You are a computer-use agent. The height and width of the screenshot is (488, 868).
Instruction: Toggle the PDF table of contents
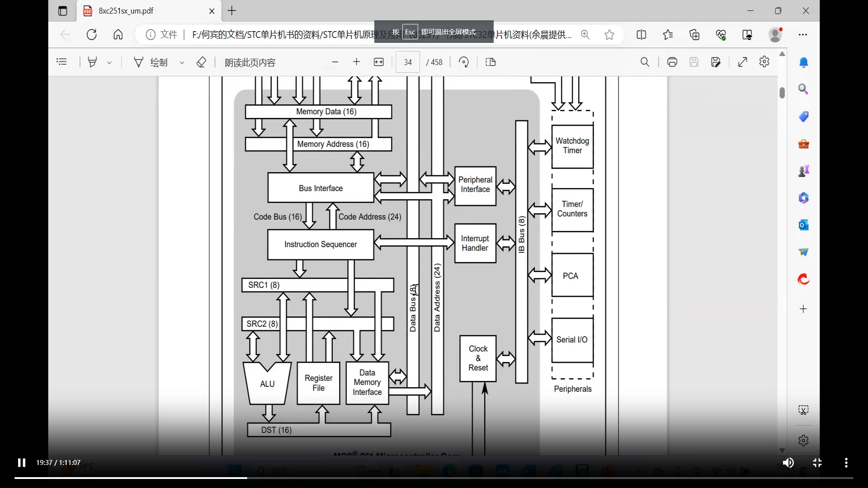click(62, 62)
